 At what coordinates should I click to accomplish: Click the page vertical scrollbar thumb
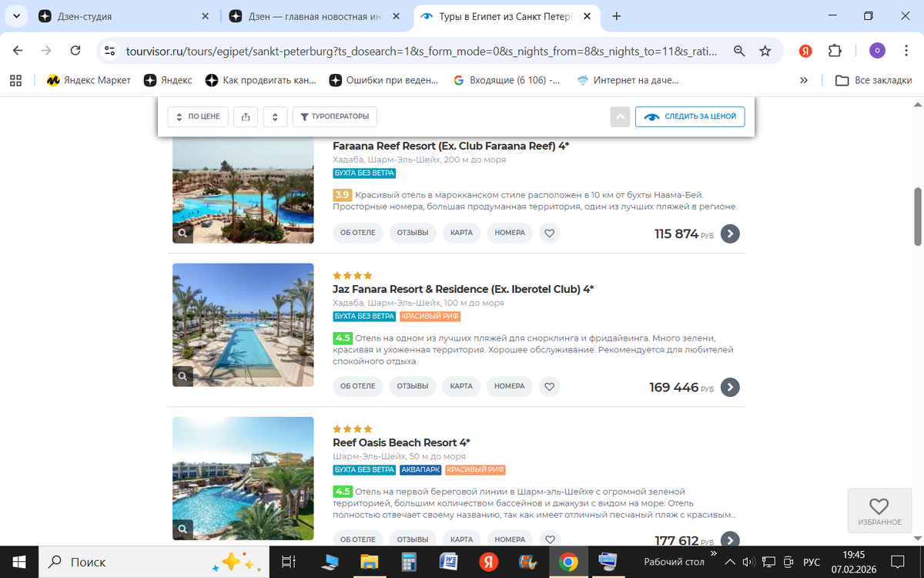918,217
